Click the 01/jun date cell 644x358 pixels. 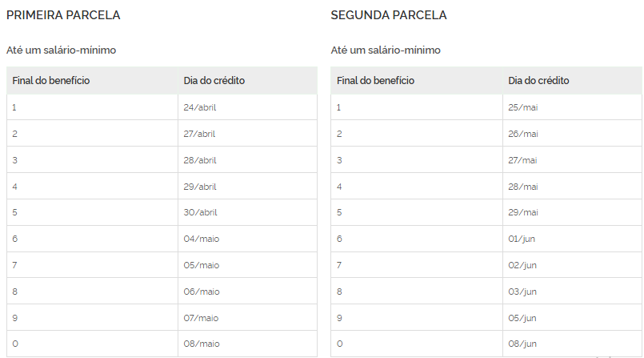(x=523, y=239)
